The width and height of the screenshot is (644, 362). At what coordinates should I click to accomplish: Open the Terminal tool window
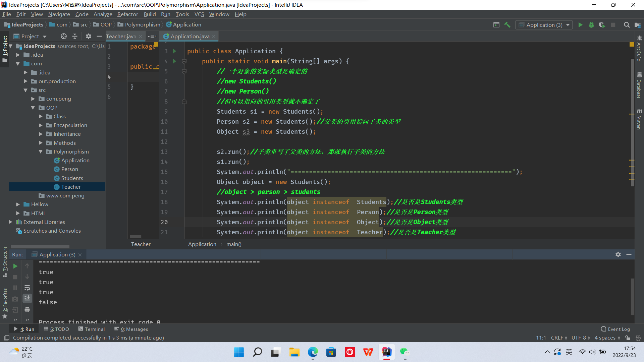point(92,329)
